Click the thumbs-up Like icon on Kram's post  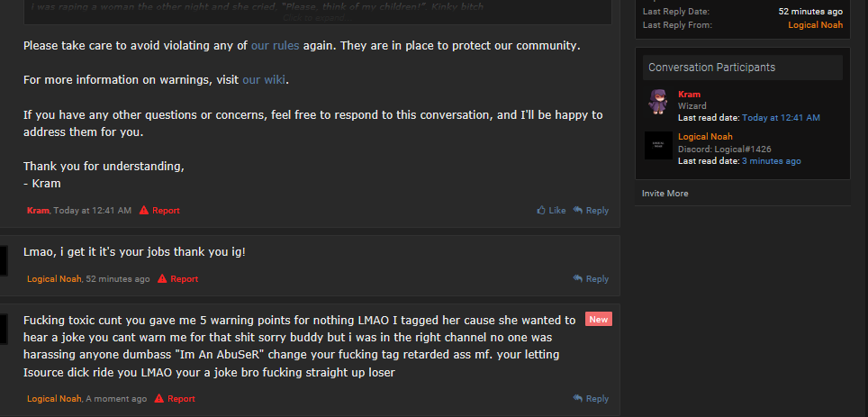541,211
